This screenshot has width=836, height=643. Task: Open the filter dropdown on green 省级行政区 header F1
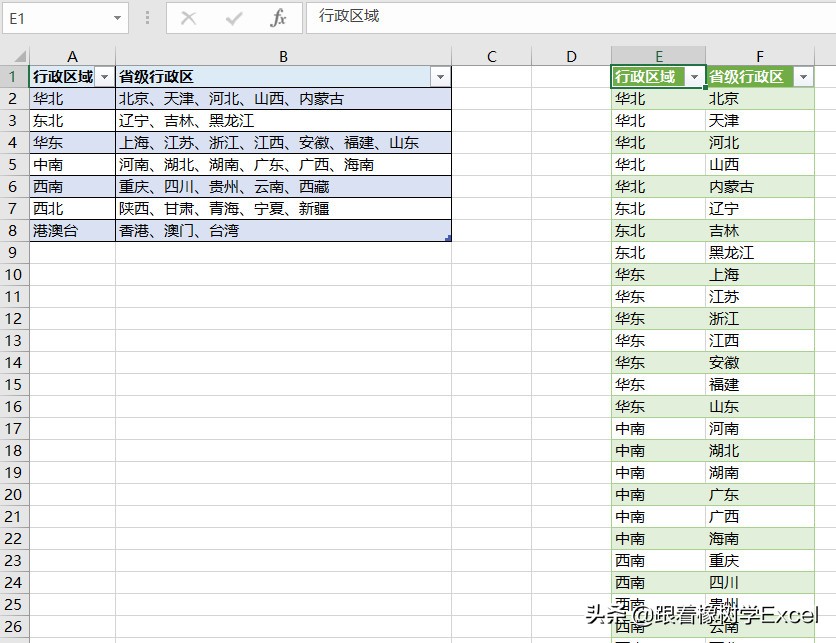[x=802, y=76]
